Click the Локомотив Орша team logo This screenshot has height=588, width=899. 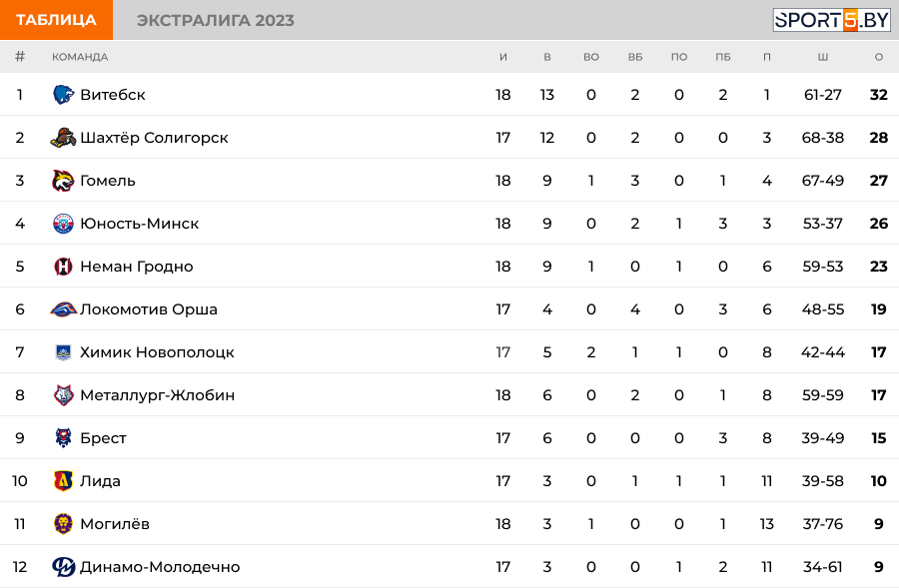pyautogui.click(x=63, y=309)
